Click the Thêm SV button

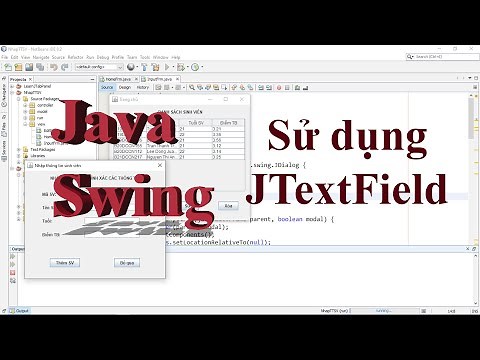[65, 263]
